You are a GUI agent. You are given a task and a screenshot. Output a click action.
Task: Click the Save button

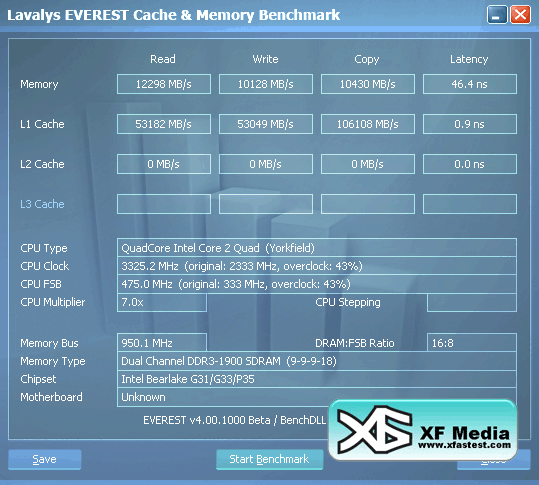coord(45,459)
